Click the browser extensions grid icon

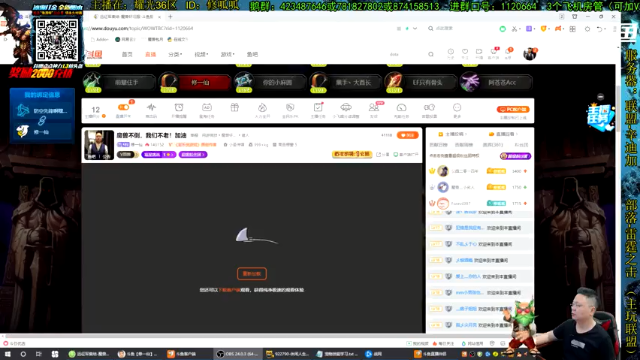click(573, 29)
